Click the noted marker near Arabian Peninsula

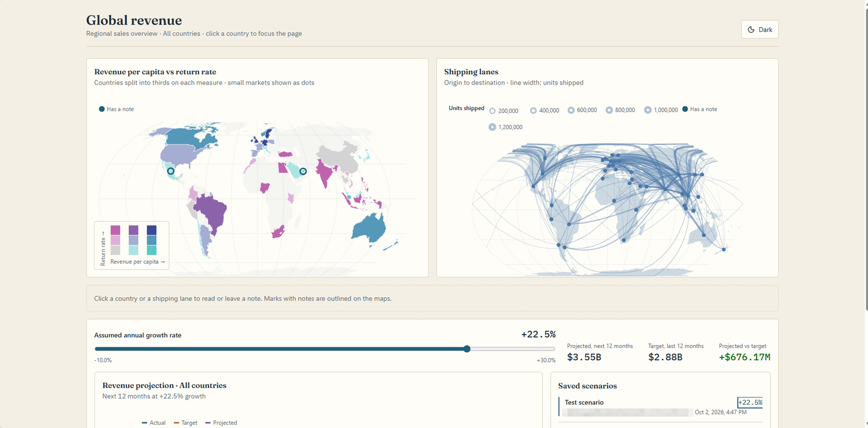click(303, 171)
